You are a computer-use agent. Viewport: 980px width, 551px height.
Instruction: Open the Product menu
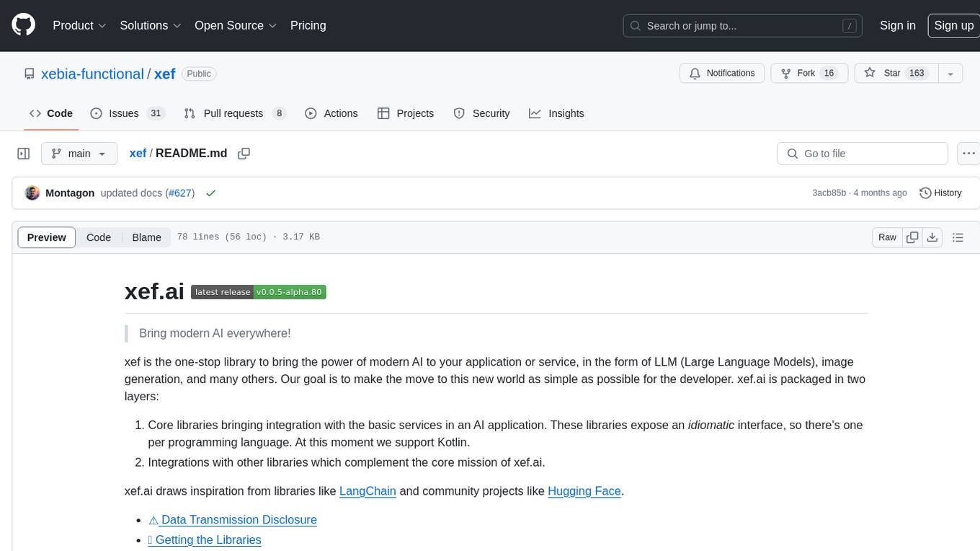(79, 25)
